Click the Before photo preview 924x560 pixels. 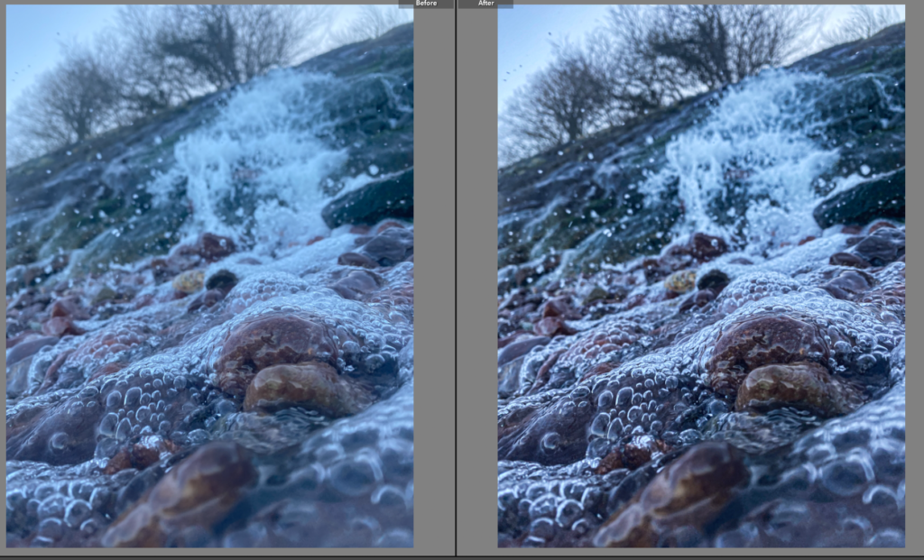tap(209, 276)
